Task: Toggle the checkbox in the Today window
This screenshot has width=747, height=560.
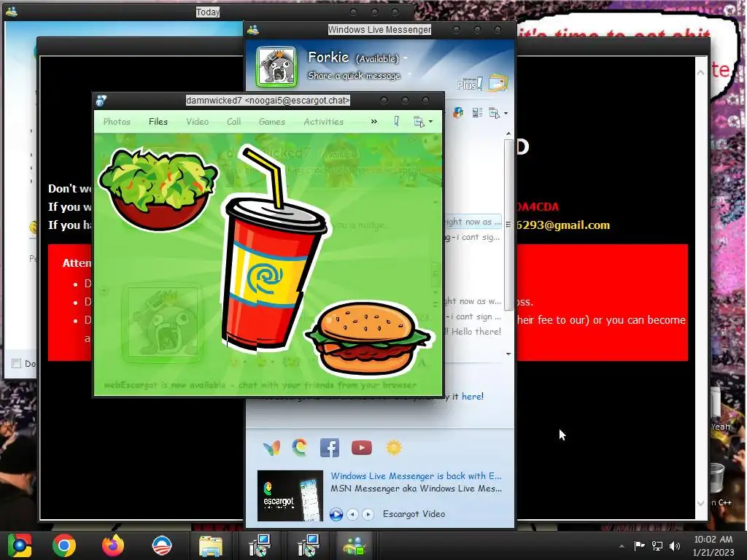Action: [16, 364]
